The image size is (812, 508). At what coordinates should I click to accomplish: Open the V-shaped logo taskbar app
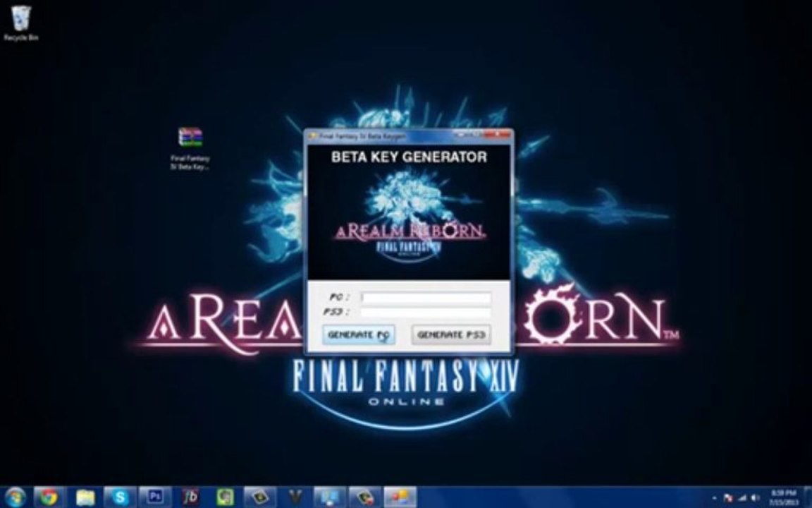point(295,497)
